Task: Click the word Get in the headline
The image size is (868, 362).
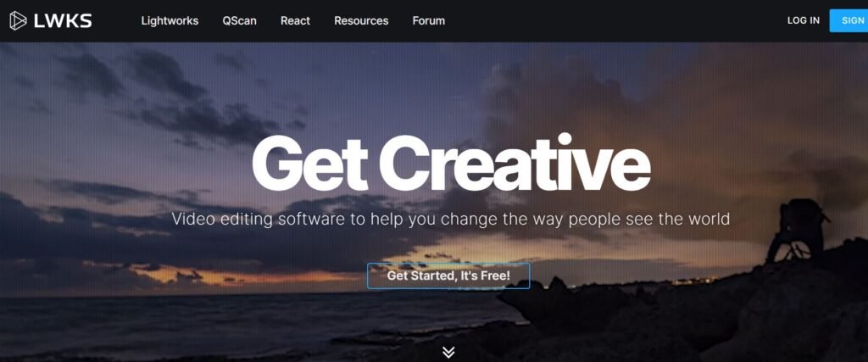Action: 310,164
